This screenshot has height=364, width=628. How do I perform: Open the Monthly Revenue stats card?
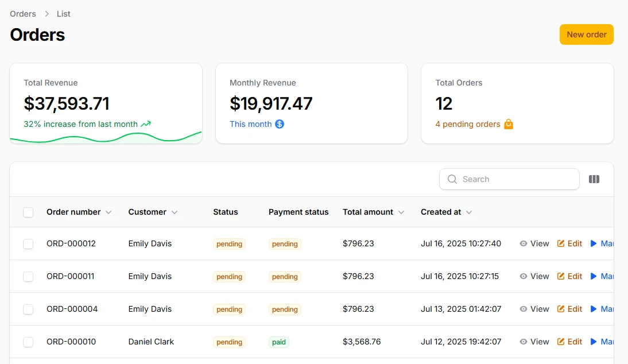(312, 103)
